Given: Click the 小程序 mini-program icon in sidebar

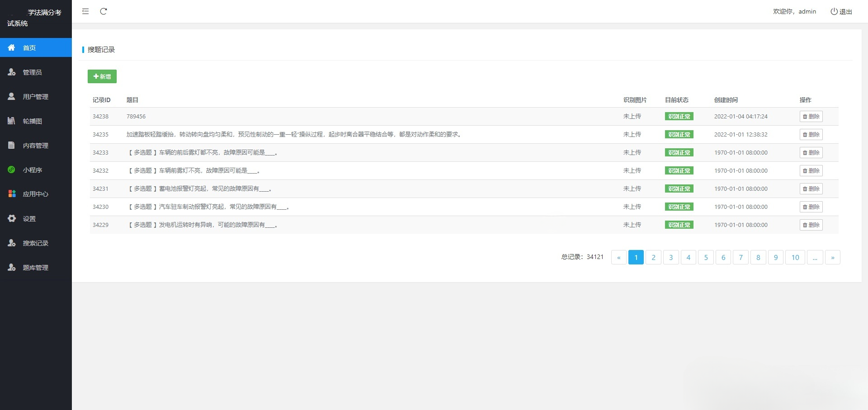Looking at the screenshot, I should (12, 170).
